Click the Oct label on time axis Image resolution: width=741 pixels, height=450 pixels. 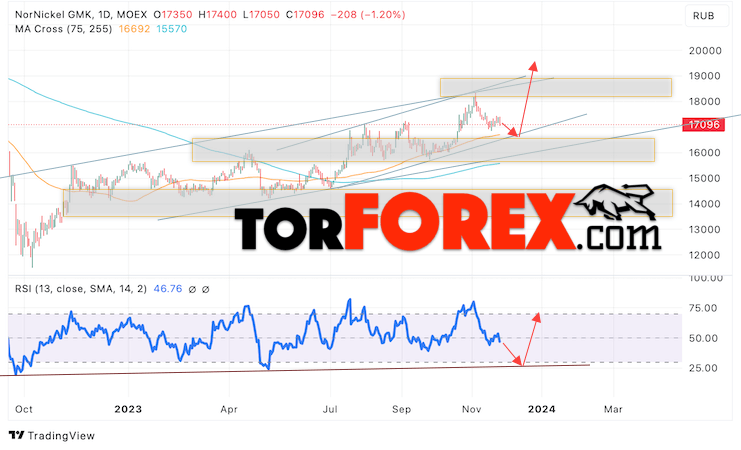click(x=24, y=409)
